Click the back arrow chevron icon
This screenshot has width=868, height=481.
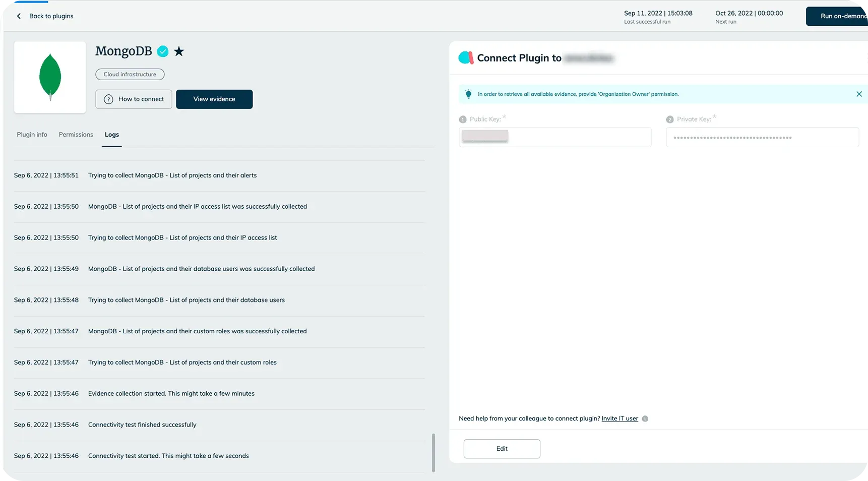19,16
